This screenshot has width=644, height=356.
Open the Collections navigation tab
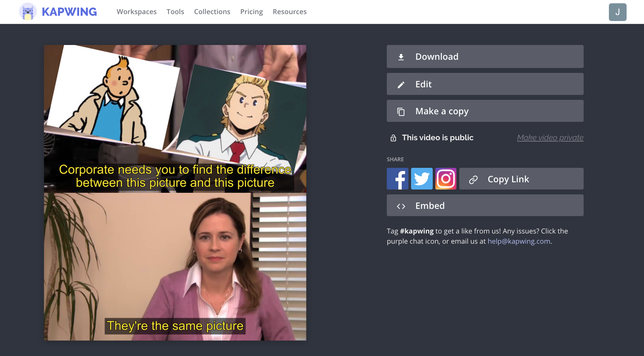pyautogui.click(x=212, y=12)
